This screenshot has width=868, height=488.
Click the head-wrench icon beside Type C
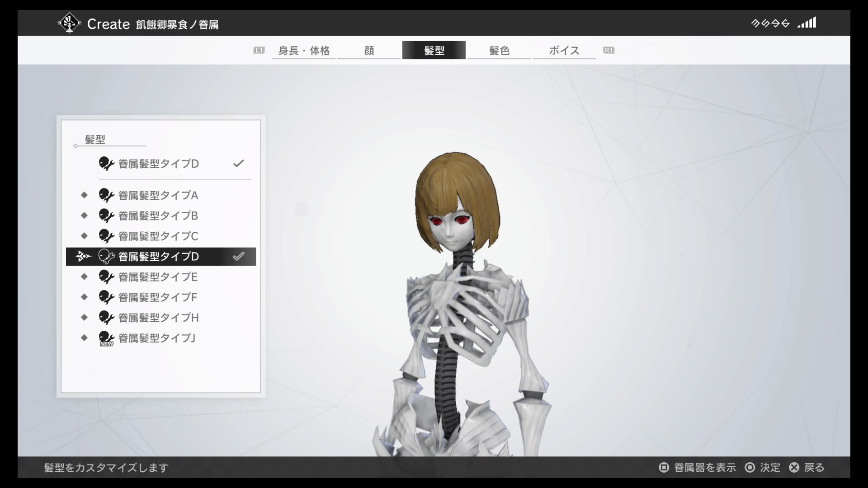(x=106, y=236)
